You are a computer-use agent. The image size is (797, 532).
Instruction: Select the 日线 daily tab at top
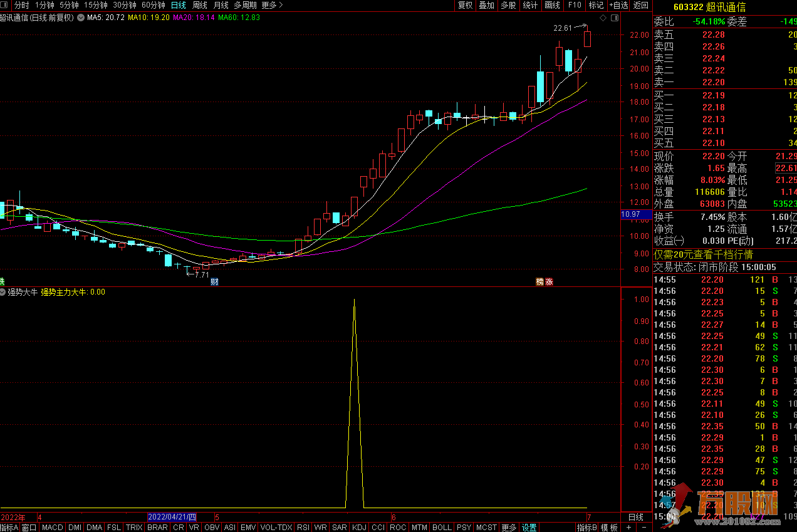179,5
